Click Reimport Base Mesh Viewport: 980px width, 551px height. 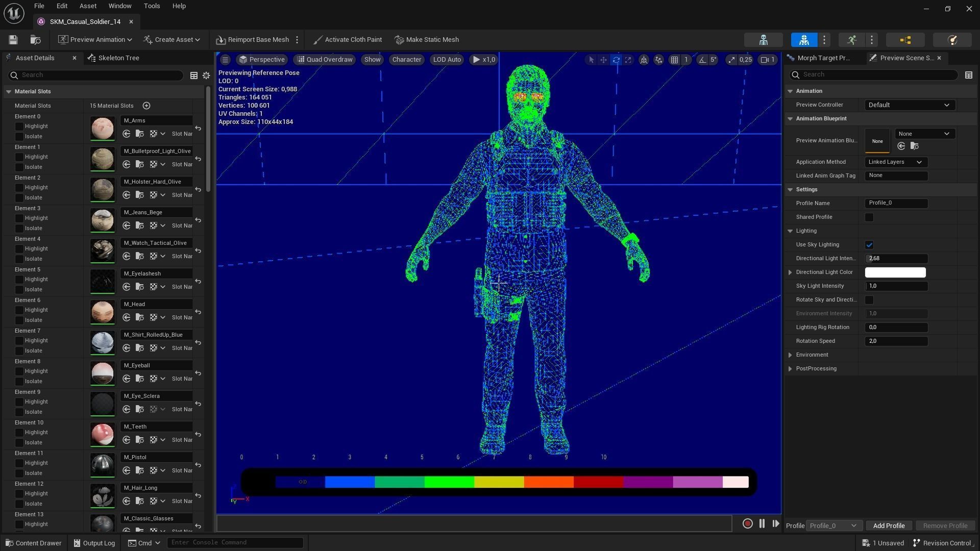253,40
